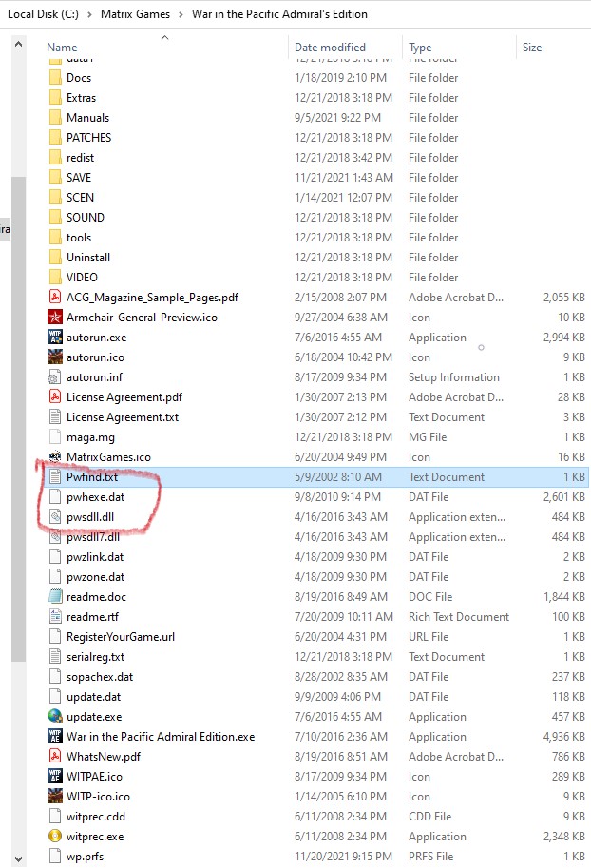Viewport: 591px width, 868px height.
Task: Select the pwzlink.dat file
Action: (95, 556)
